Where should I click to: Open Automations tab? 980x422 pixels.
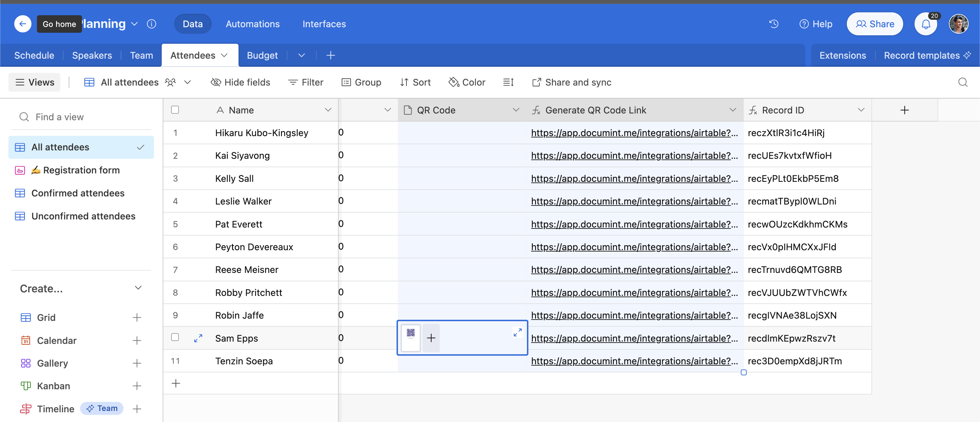click(x=252, y=24)
